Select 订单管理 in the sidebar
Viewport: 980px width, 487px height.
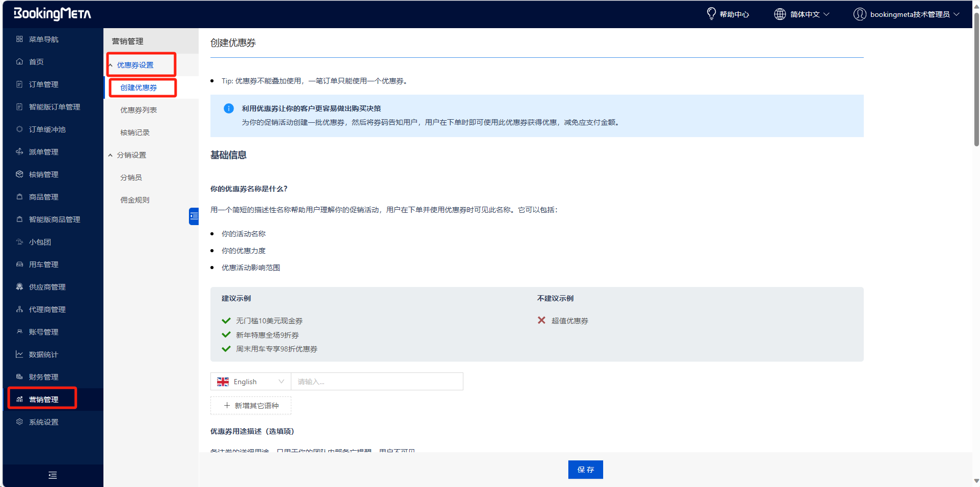click(44, 84)
